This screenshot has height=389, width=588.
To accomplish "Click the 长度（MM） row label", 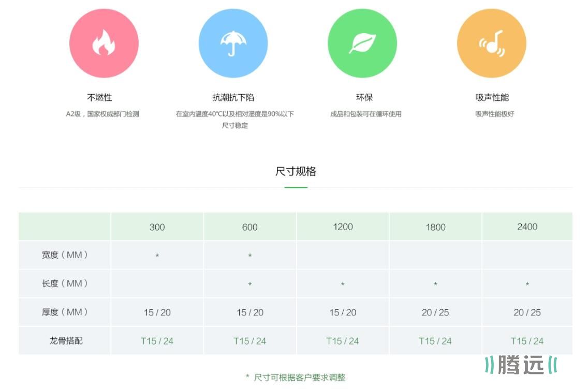I will [x=65, y=283].
